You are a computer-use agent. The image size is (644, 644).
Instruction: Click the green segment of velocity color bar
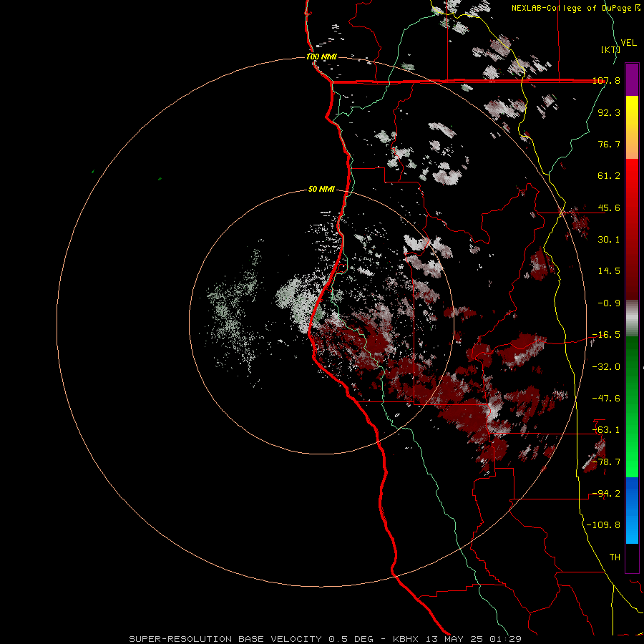tap(632, 406)
